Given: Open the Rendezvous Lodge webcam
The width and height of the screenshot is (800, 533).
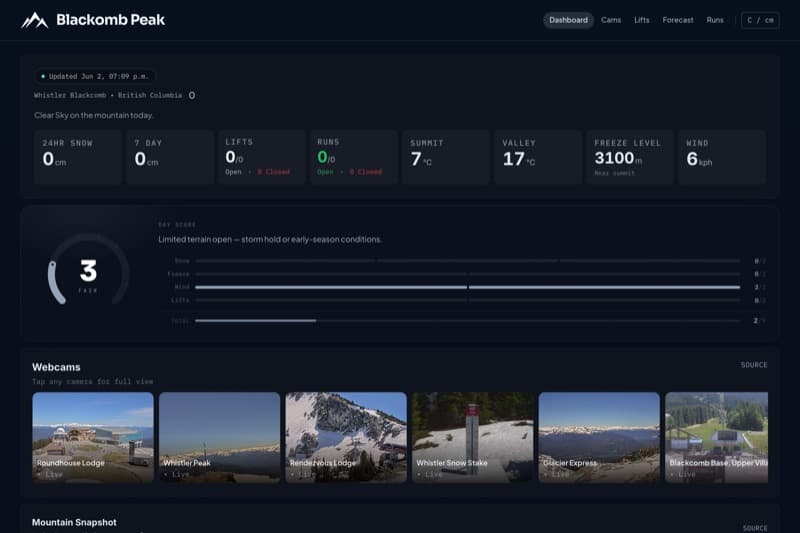Looking at the screenshot, I should point(346,437).
